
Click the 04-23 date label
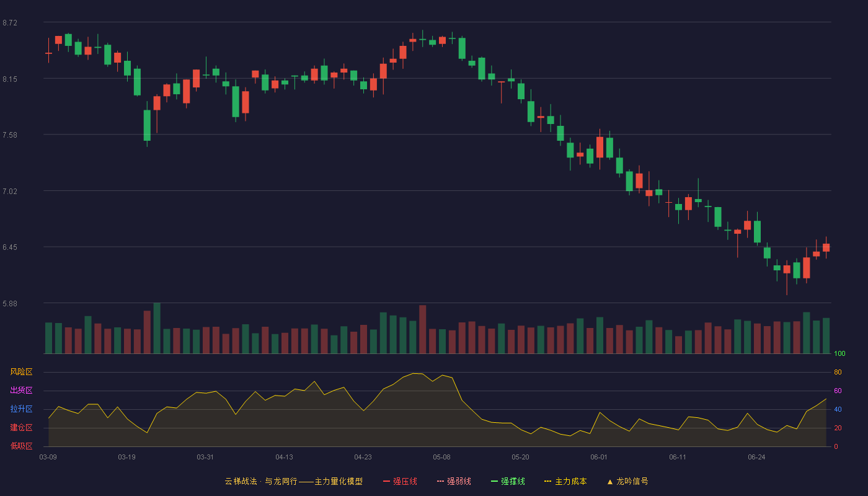(363, 457)
